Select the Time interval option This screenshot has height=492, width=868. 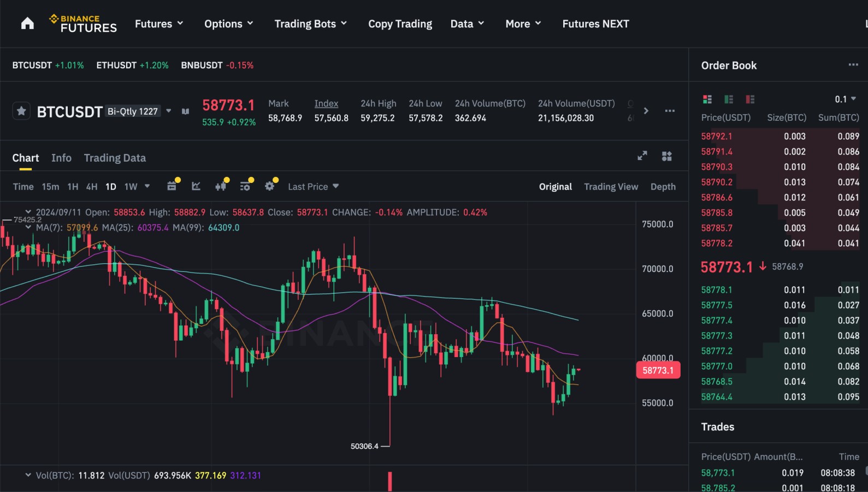(23, 186)
